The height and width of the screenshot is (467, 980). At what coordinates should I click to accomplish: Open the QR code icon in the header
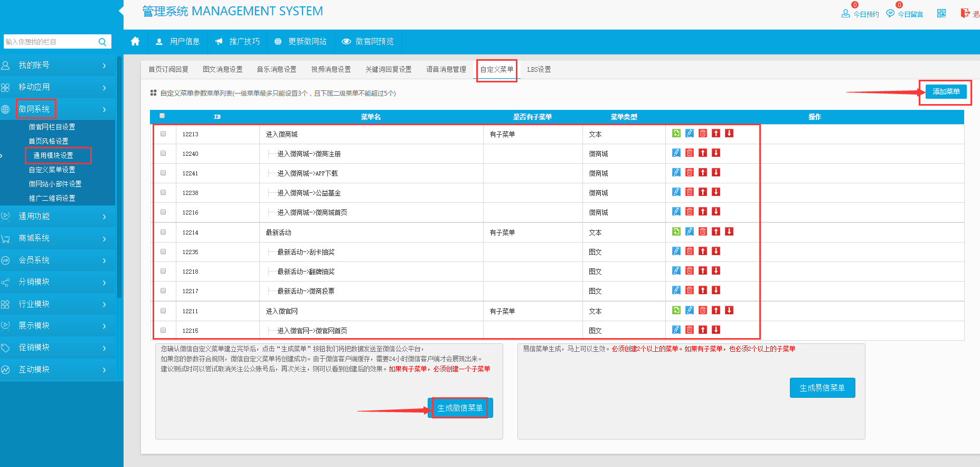pyautogui.click(x=941, y=13)
